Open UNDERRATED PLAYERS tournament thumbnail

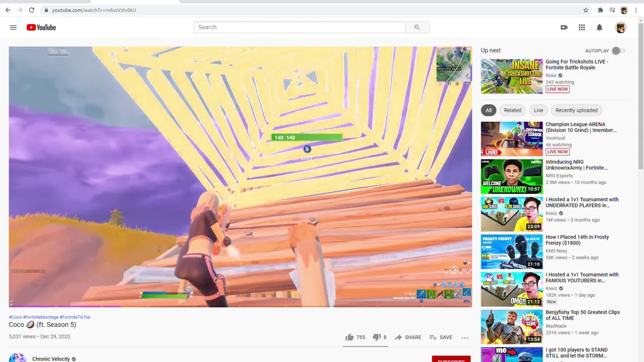tap(512, 214)
